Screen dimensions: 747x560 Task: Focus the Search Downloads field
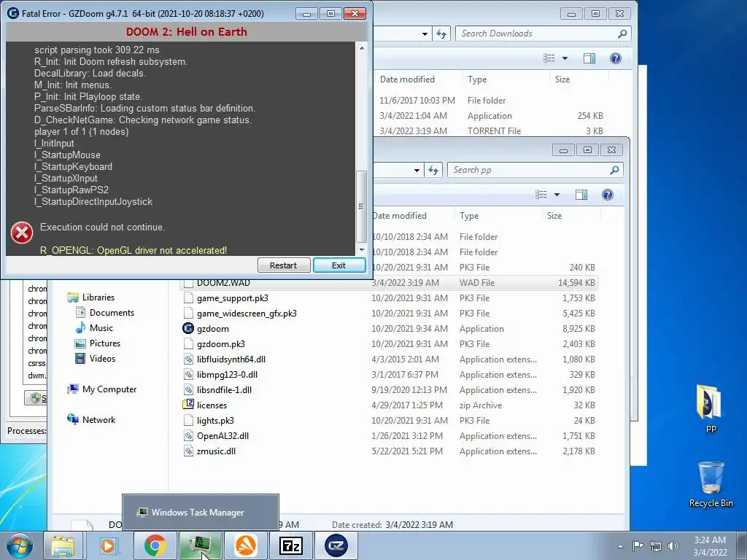(543, 34)
